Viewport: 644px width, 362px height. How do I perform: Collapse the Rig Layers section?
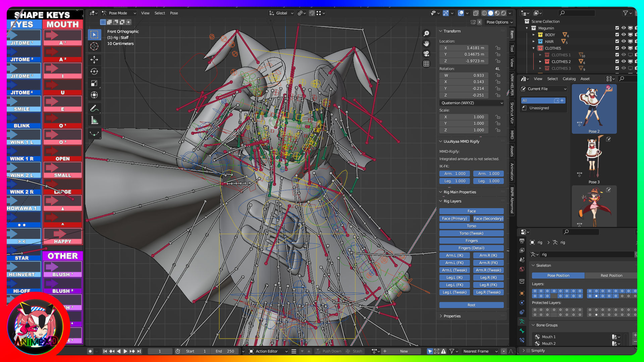(452, 201)
